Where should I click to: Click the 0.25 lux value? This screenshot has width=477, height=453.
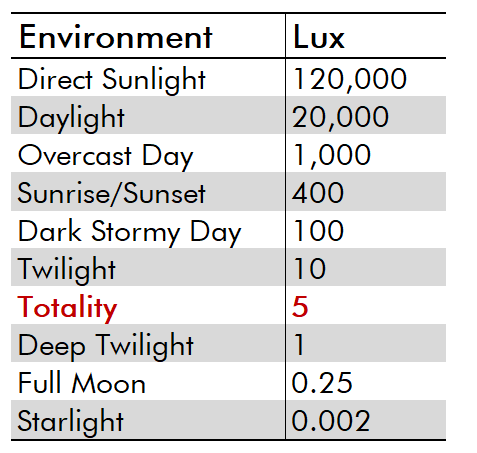[x=322, y=383]
